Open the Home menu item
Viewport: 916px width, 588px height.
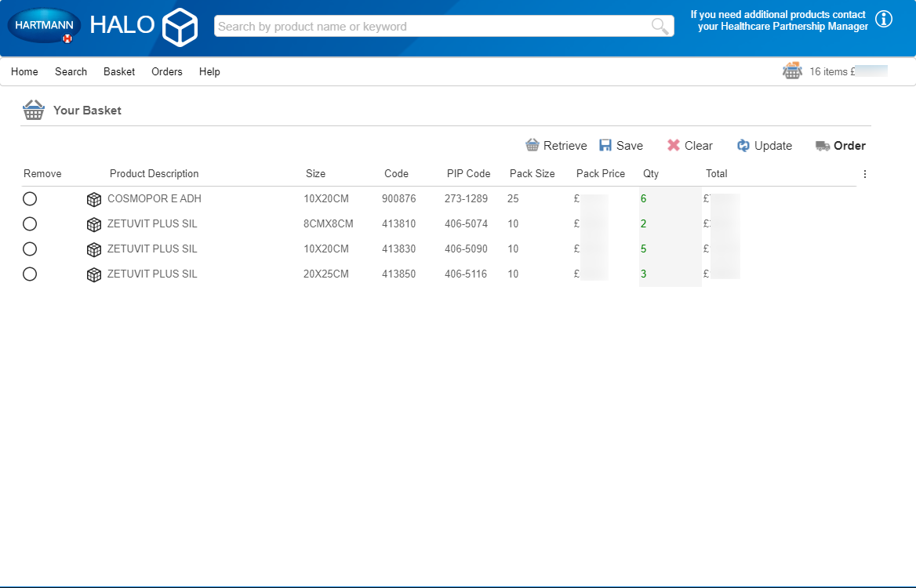[x=24, y=71]
